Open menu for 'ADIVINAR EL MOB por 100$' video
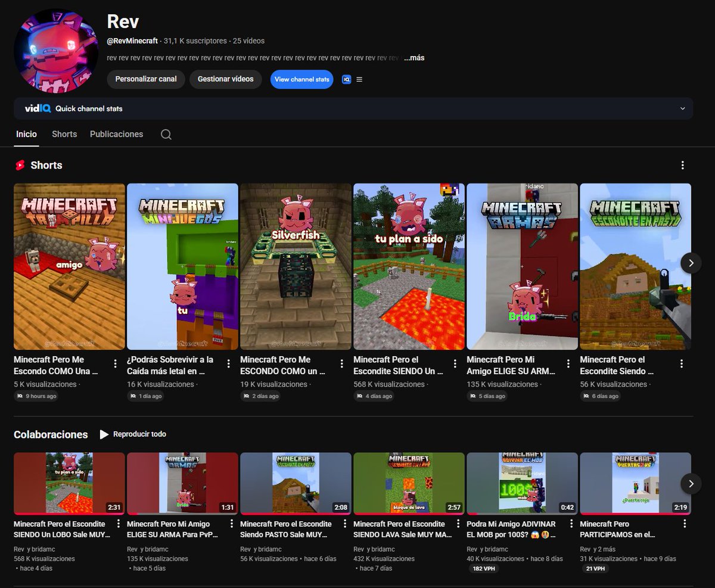 point(571,524)
